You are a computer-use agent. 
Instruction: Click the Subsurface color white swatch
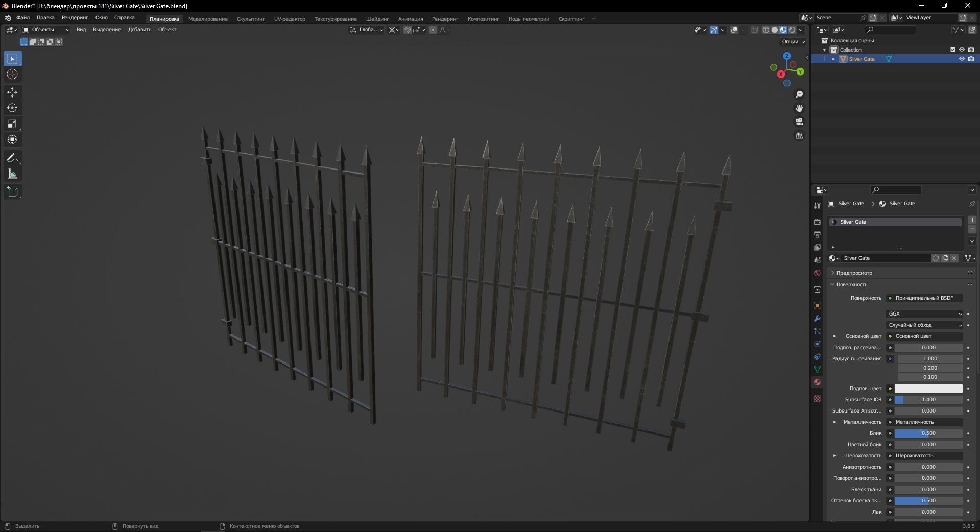pyautogui.click(x=928, y=389)
